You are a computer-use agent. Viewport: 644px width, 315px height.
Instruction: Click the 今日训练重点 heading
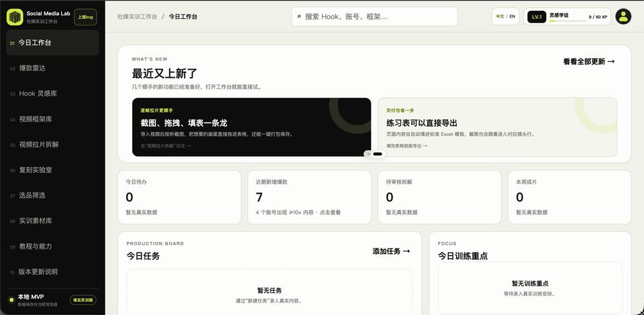click(x=462, y=256)
